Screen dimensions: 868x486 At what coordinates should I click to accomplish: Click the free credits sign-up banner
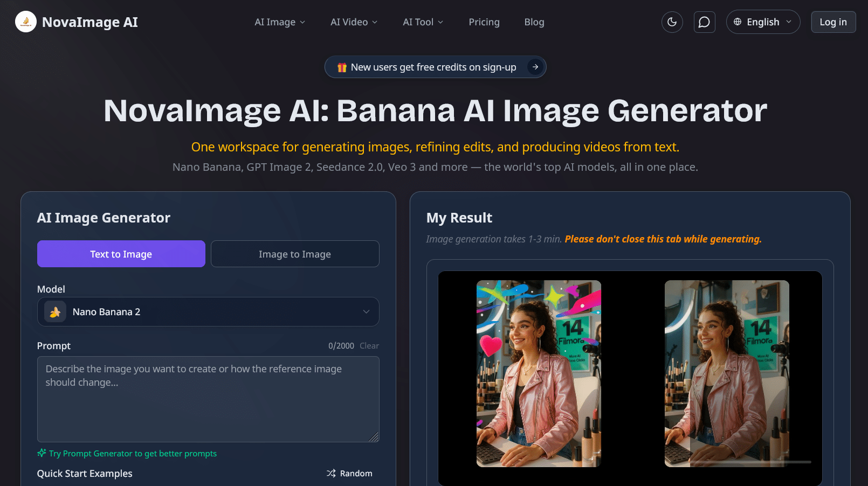tap(435, 67)
